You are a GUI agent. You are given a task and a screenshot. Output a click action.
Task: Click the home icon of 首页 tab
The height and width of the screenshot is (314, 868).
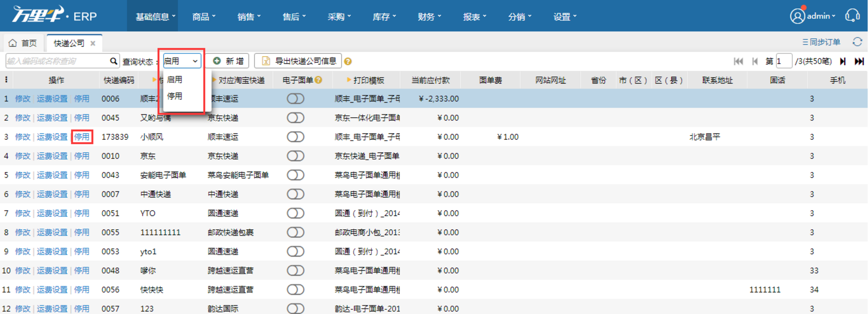point(13,43)
